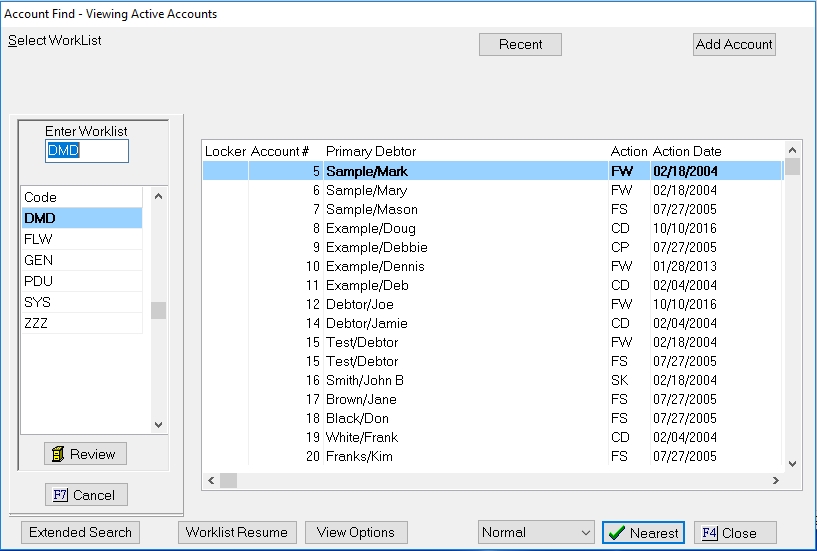Click the Primary Debtor column header
The image size is (817, 551).
click(371, 151)
